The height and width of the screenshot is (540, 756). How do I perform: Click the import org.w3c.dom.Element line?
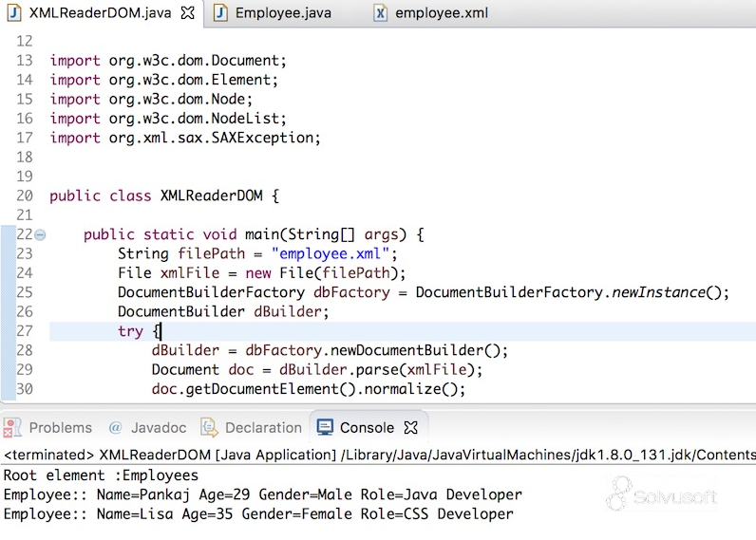point(164,80)
